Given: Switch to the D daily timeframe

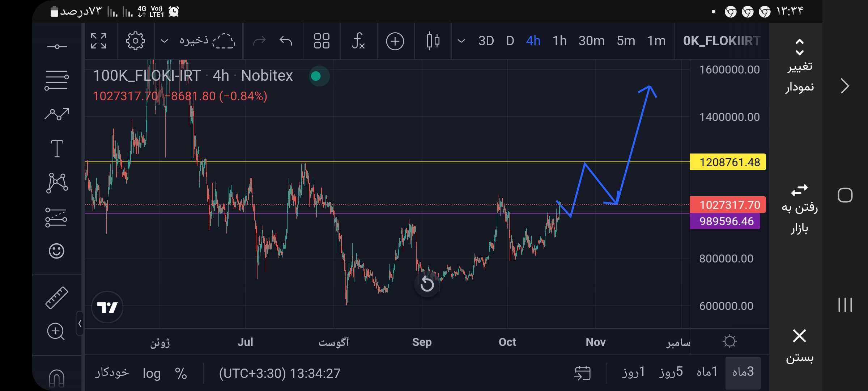Looking at the screenshot, I should click(510, 41).
